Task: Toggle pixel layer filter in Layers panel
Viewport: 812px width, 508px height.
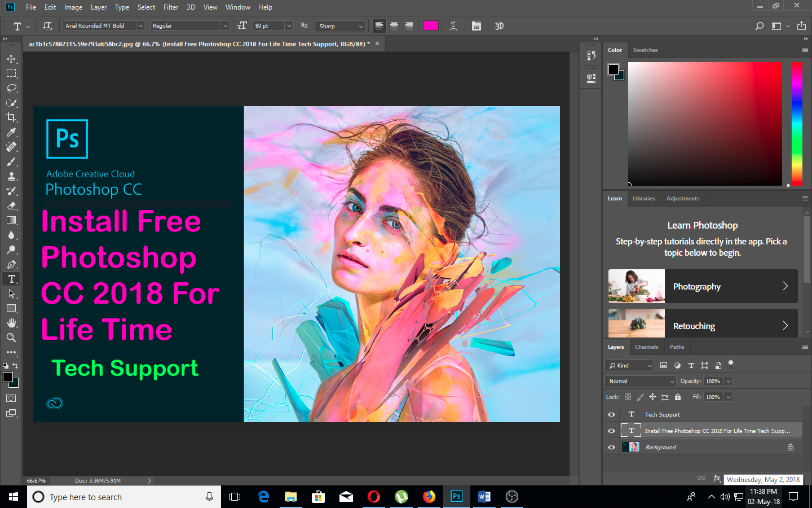Action: [x=664, y=365]
